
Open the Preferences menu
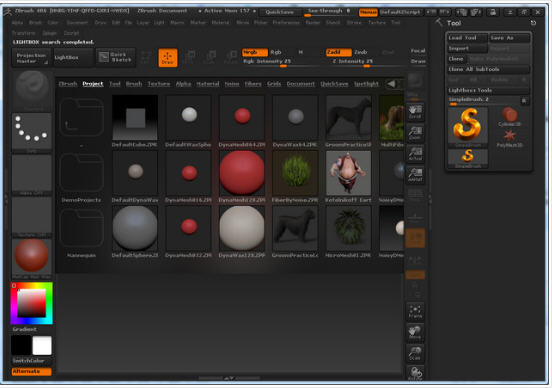[x=286, y=23]
